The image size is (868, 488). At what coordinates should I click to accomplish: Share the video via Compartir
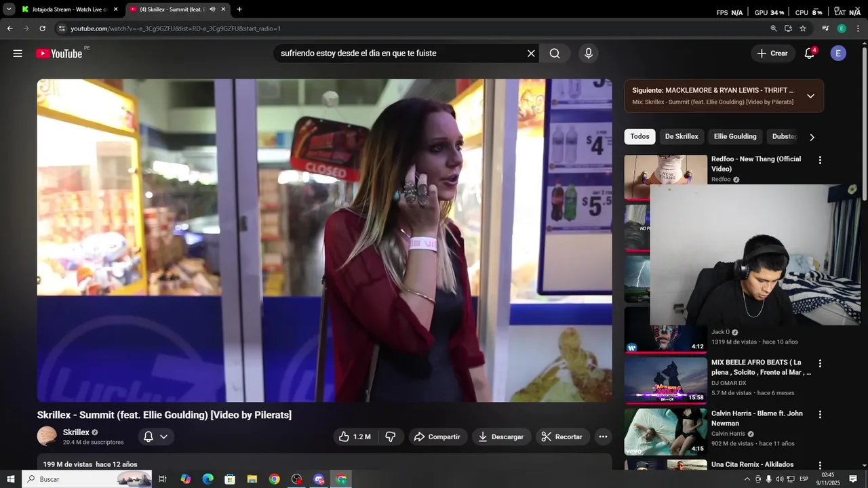437,436
